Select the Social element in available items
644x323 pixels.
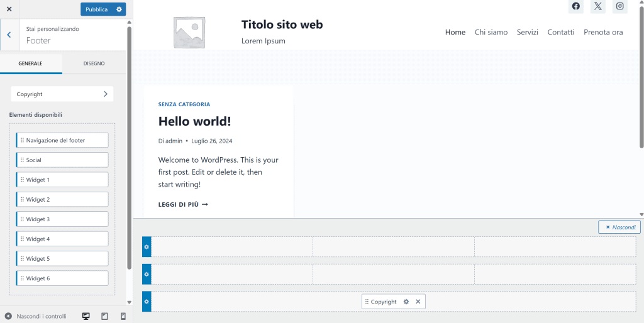pos(62,160)
